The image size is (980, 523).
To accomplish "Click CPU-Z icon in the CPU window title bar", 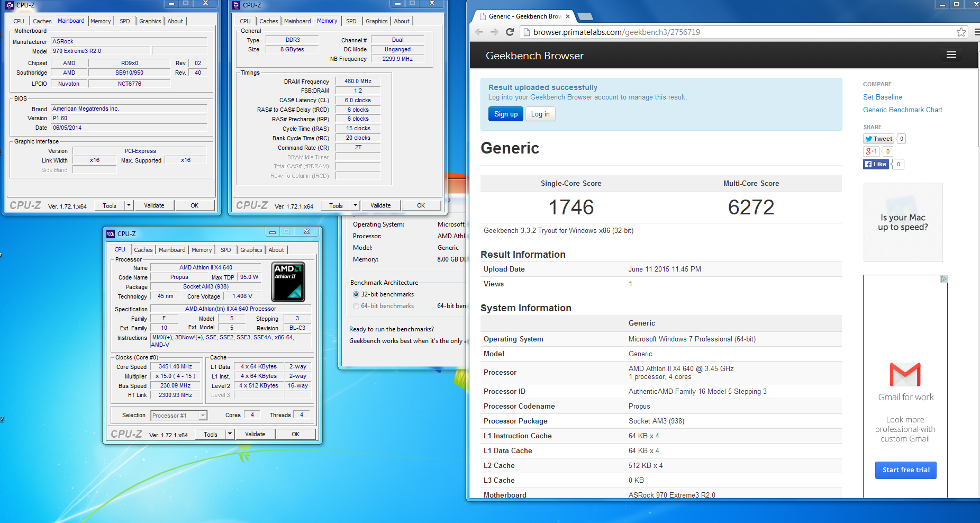I will pyautogui.click(x=110, y=233).
